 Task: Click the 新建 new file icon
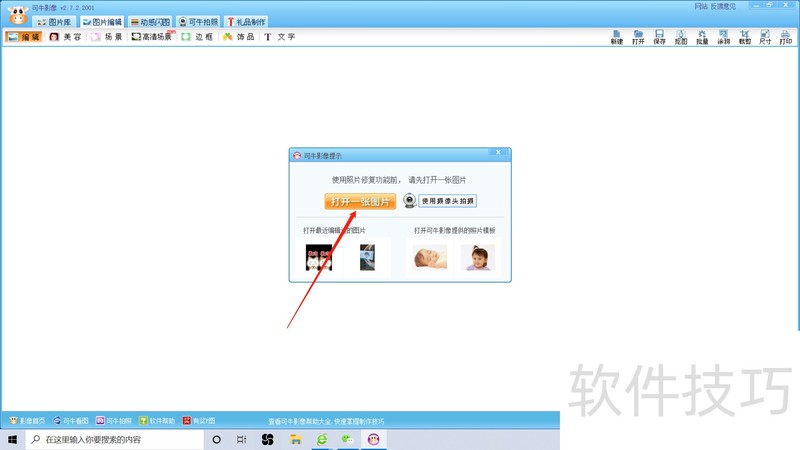click(x=617, y=37)
